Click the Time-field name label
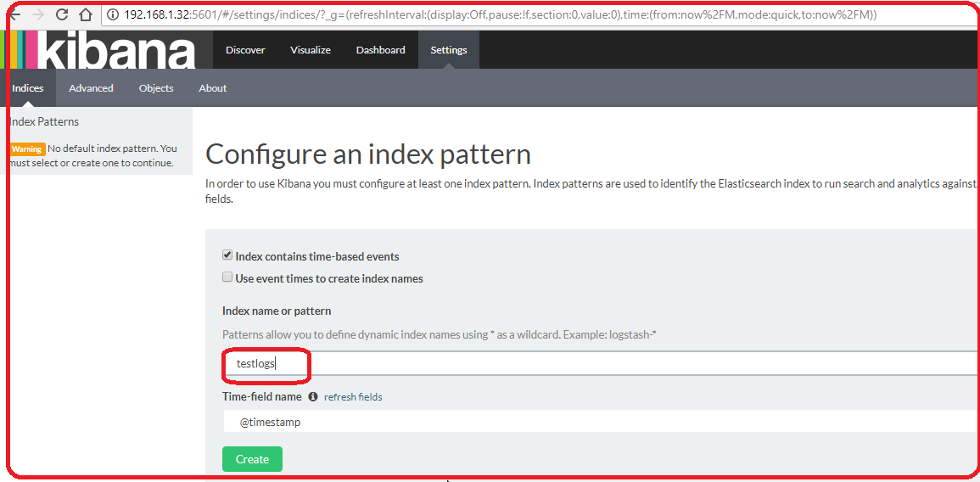 [262, 396]
